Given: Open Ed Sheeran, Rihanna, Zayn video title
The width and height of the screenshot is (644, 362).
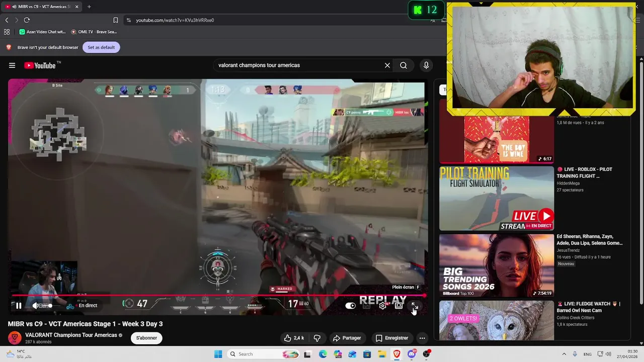Looking at the screenshot, I should pos(590,240).
